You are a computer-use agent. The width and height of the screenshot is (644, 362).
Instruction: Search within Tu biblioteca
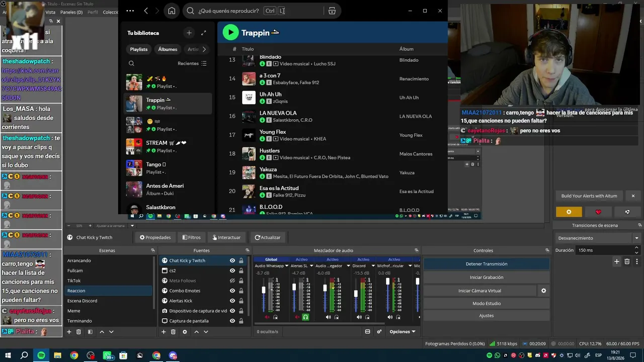point(131,63)
